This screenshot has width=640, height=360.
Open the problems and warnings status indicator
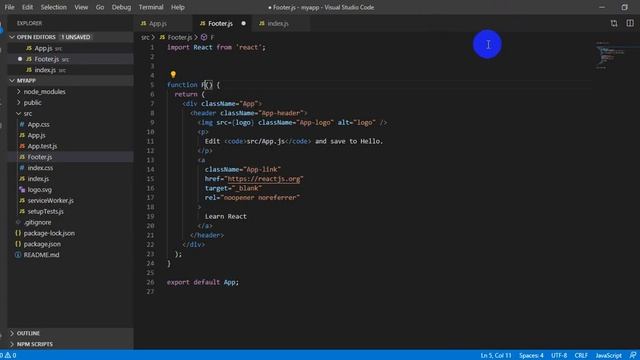tap(8, 356)
